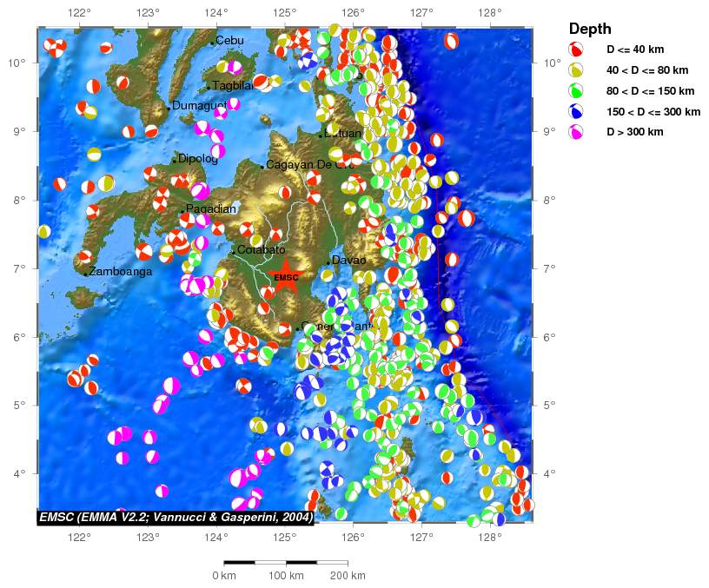
Task: Click the Dumaguete city label
Action: [x=198, y=106]
